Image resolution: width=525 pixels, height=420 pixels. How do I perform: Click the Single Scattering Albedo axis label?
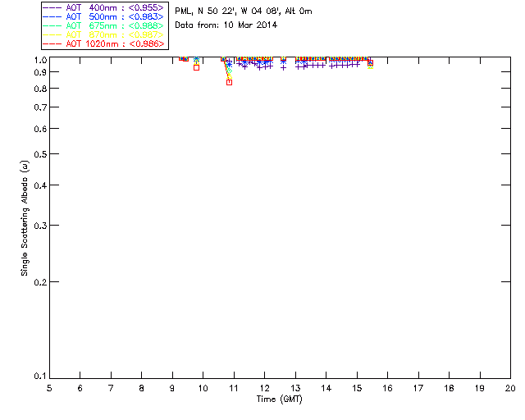point(25,218)
